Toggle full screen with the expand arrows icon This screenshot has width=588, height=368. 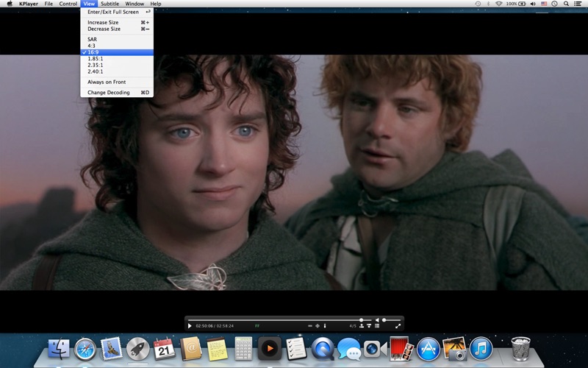(x=398, y=326)
